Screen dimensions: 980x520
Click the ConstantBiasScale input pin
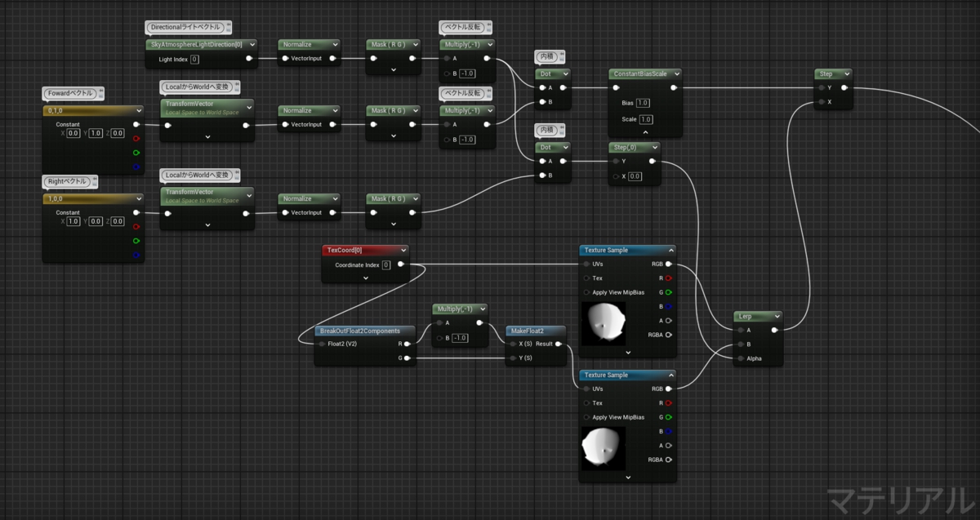click(x=616, y=87)
